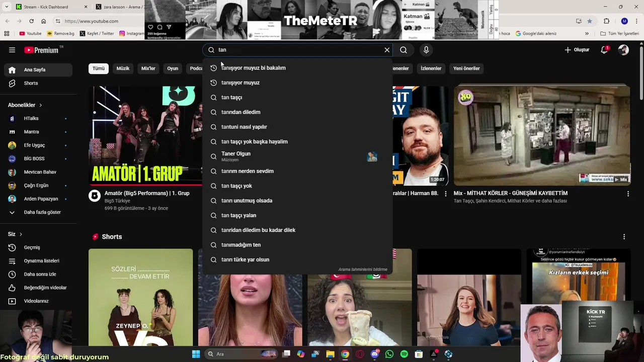
Task: Open the BİG BOSS subscription channel
Action: (x=38, y=158)
